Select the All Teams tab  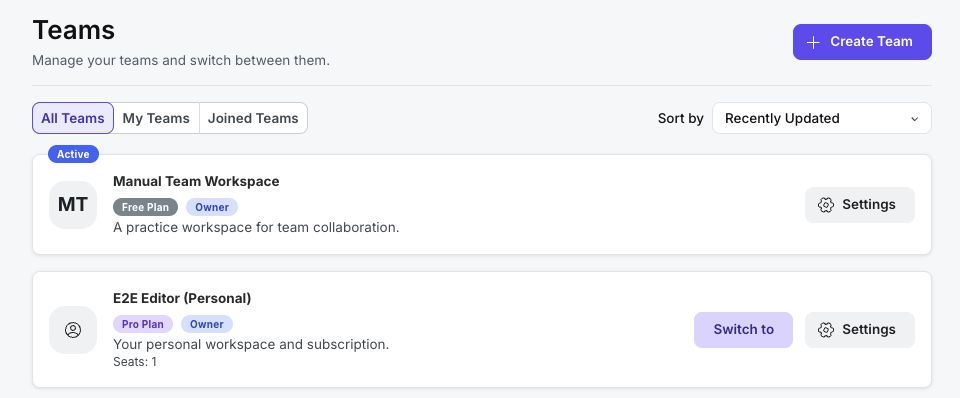pos(73,118)
